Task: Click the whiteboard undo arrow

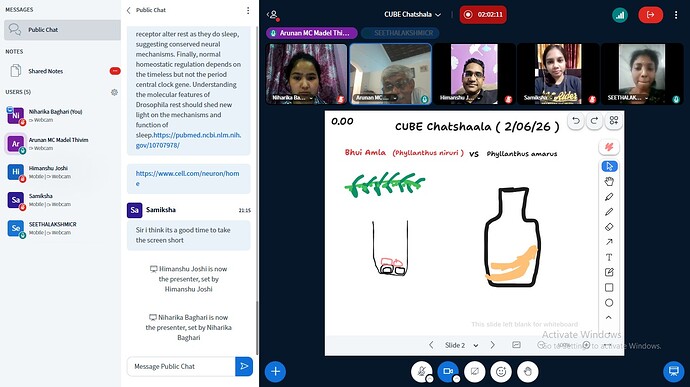Action: [576, 121]
